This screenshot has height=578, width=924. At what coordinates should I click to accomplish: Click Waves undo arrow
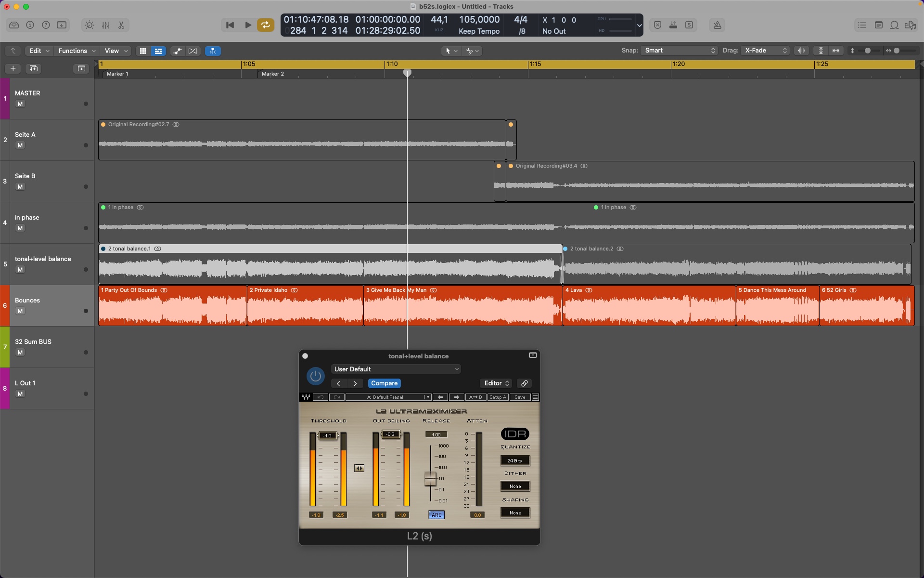(321, 397)
